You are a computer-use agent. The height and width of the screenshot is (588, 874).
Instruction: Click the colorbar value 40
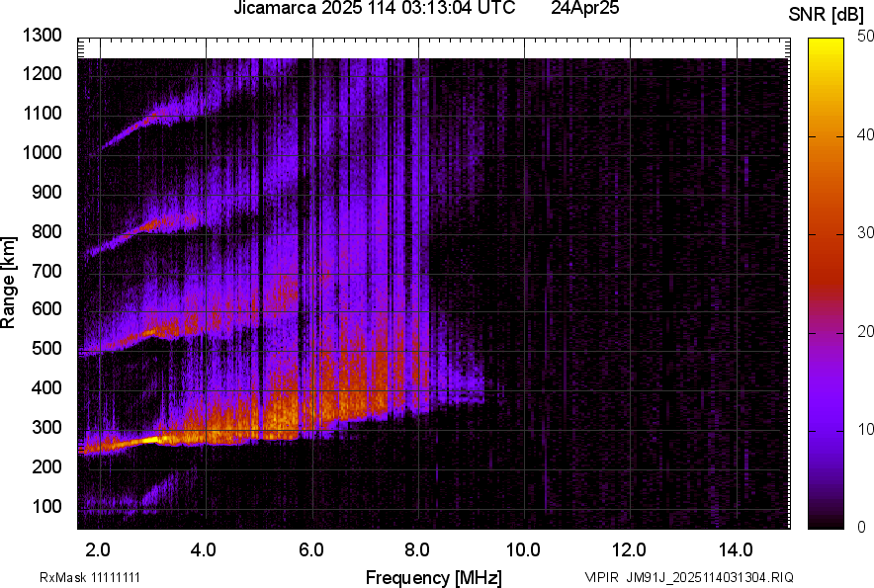864,134
